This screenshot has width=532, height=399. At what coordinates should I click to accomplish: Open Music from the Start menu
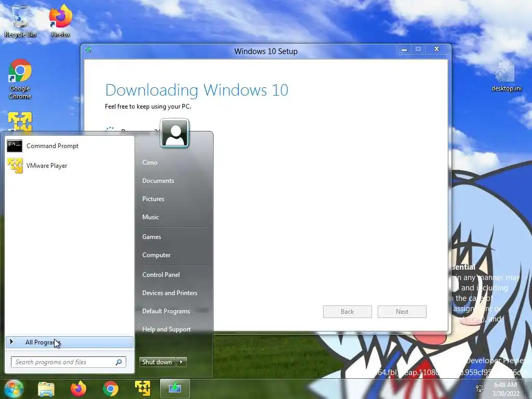(150, 217)
